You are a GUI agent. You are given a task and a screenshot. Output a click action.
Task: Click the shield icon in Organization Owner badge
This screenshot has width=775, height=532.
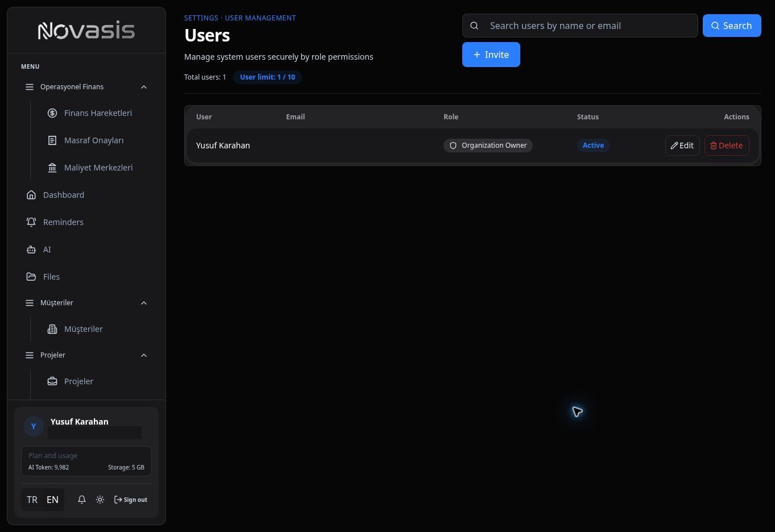[453, 146]
